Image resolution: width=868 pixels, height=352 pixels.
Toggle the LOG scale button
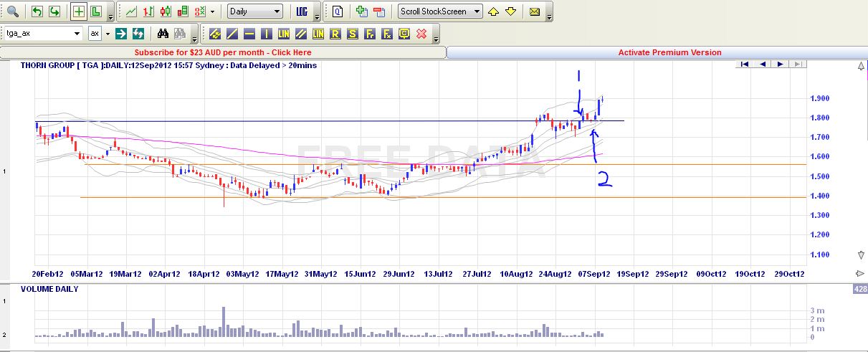click(302, 11)
